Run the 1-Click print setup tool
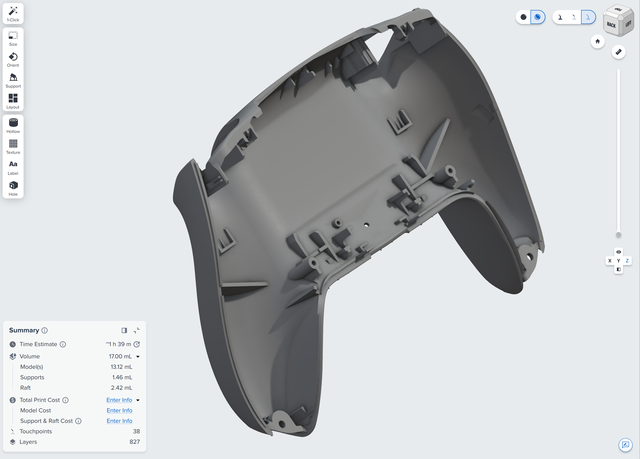Viewport: 640px width, 459px height. (x=13, y=13)
